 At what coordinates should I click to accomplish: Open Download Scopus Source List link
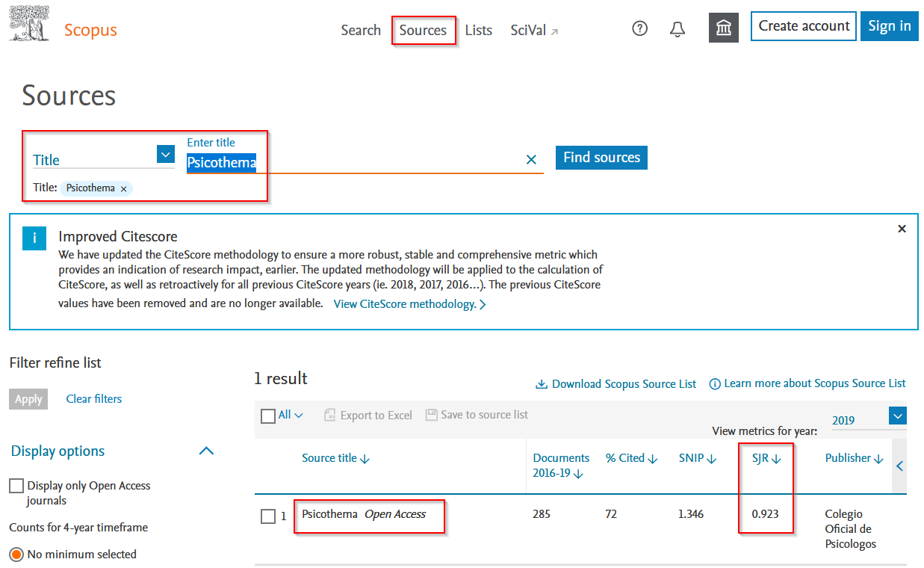click(x=616, y=384)
